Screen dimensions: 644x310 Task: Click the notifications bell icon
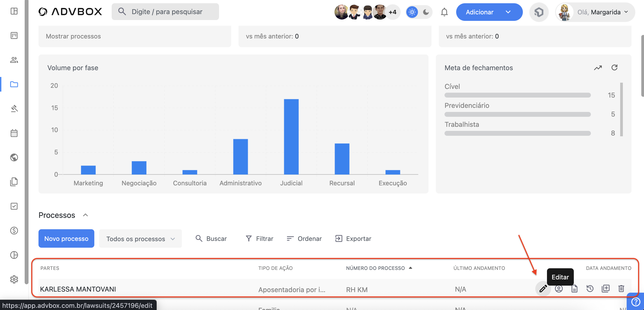444,12
